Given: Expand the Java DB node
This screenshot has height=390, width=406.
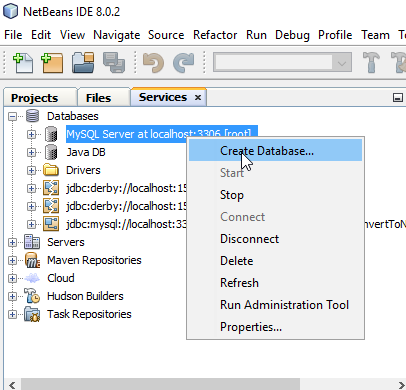Looking at the screenshot, I should point(31,152).
